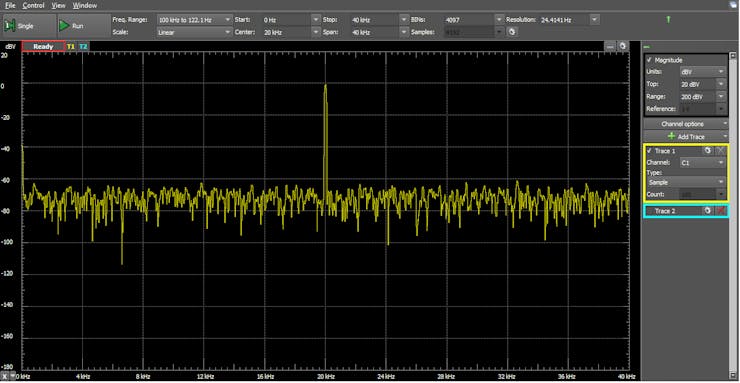Image resolution: width=740 pixels, height=383 pixels.
Task: Open the Window menu
Action: 85,6
